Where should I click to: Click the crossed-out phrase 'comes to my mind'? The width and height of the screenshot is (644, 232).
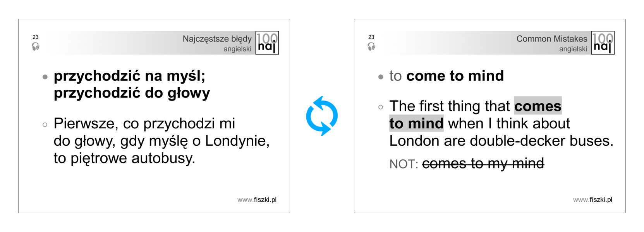tap(483, 164)
